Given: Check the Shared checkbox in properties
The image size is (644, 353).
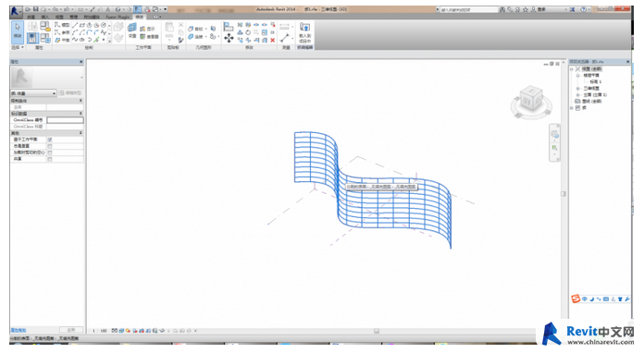Looking at the screenshot, I should pos(50,159).
